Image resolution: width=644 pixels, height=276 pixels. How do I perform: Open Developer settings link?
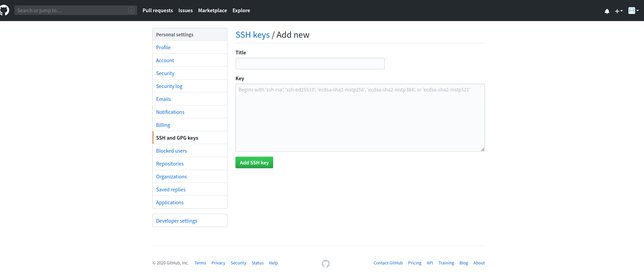pyautogui.click(x=190, y=221)
